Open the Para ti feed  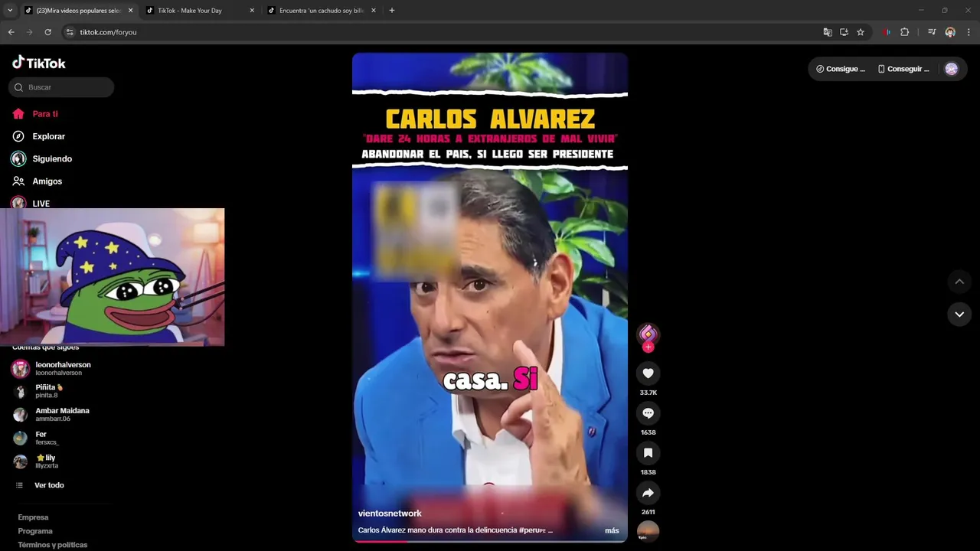(35, 114)
